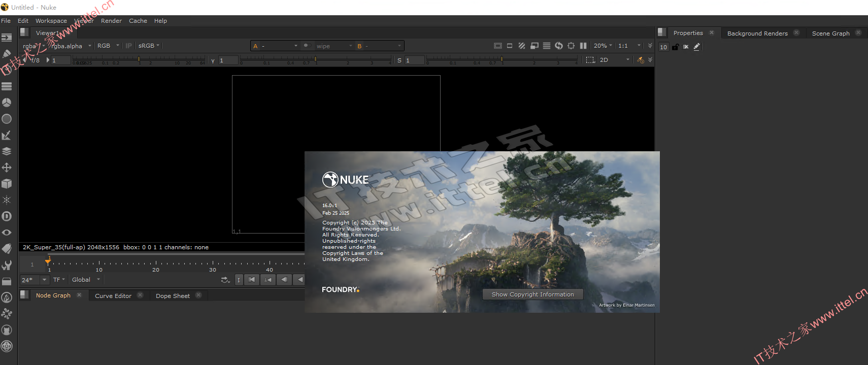Open the Keyer nodes menu
The height and width of the screenshot is (365, 868).
[7, 135]
